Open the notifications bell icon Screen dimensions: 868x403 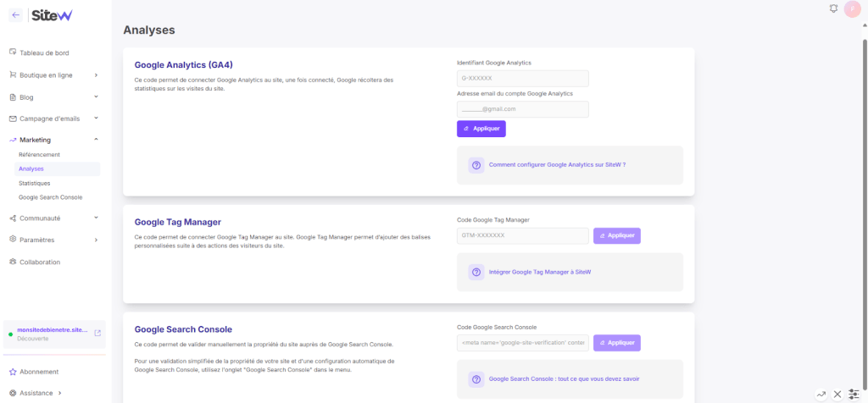(x=834, y=8)
